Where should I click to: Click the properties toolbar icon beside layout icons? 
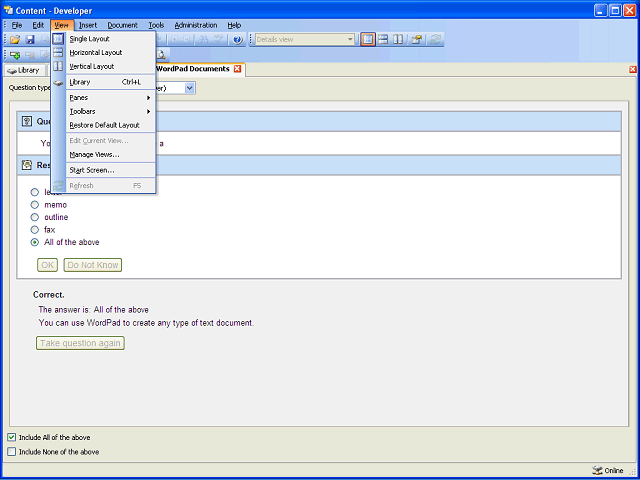click(x=416, y=40)
